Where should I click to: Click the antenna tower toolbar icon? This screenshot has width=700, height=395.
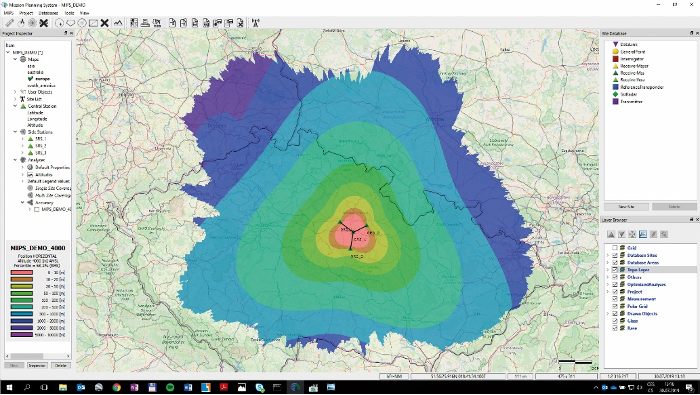(255, 23)
